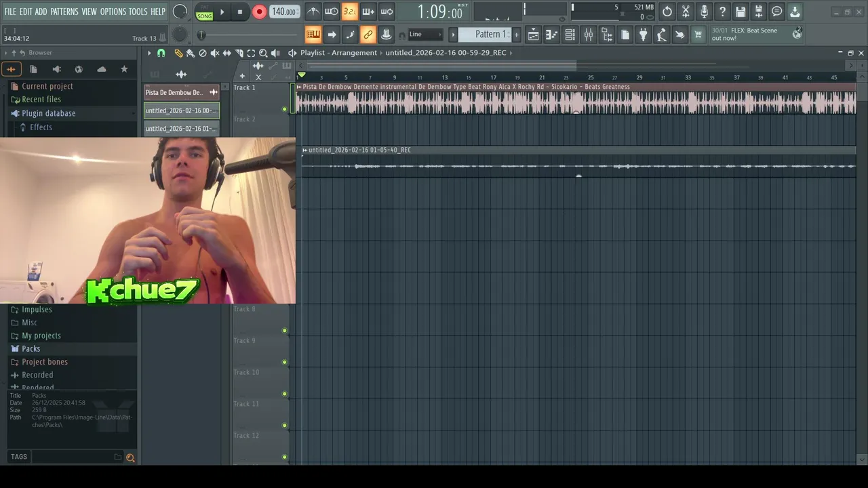The image size is (868, 488).
Task: Select the Draw pencil tool
Action: pyautogui.click(x=178, y=53)
